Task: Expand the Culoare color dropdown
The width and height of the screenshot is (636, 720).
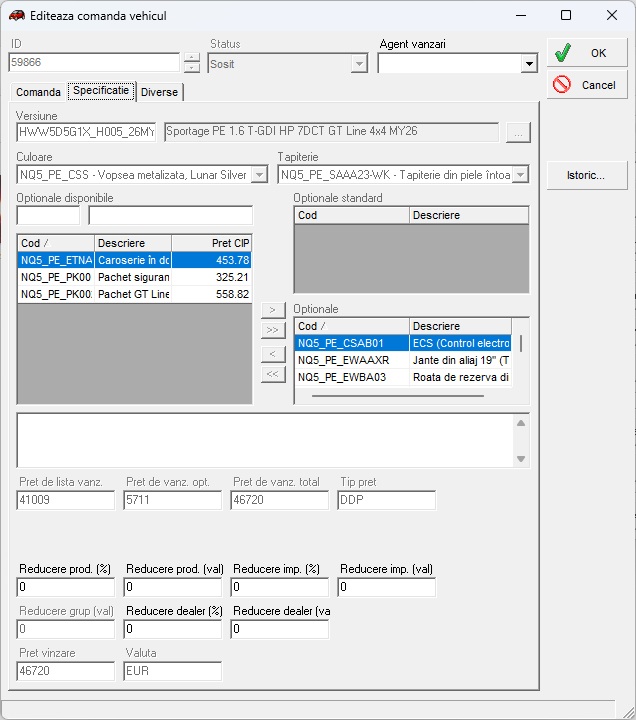Action: pos(259,175)
